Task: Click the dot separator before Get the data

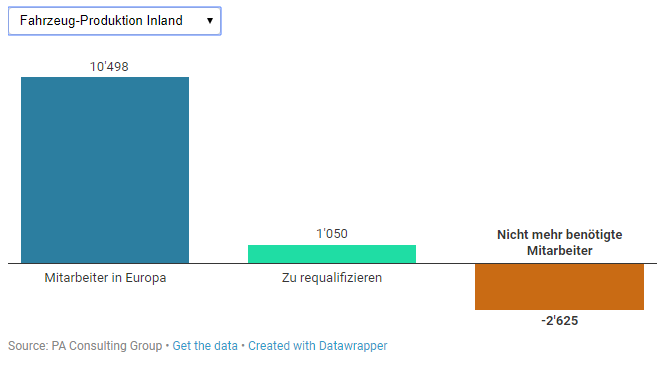Action: pyautogui.click(x=167, y=346)
